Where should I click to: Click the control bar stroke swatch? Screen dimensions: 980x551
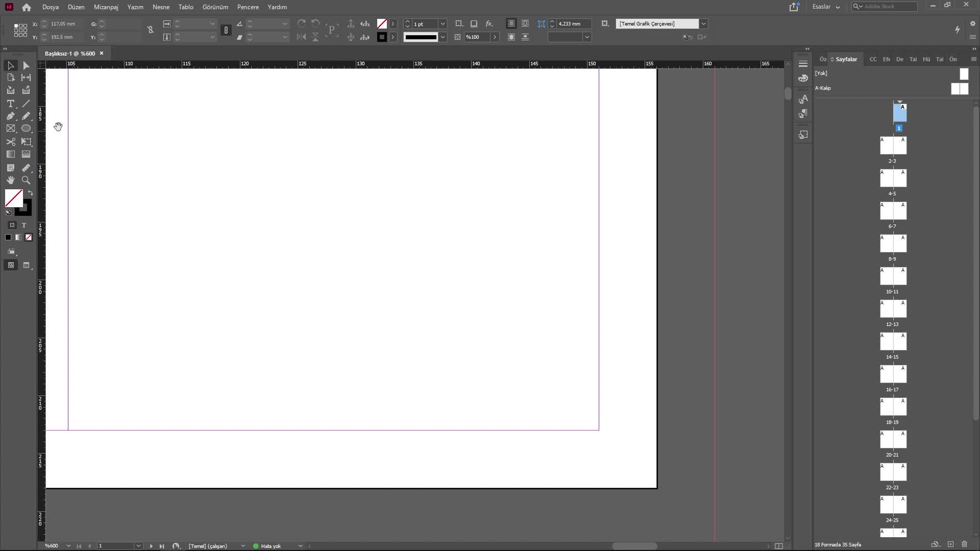point(382,37)
